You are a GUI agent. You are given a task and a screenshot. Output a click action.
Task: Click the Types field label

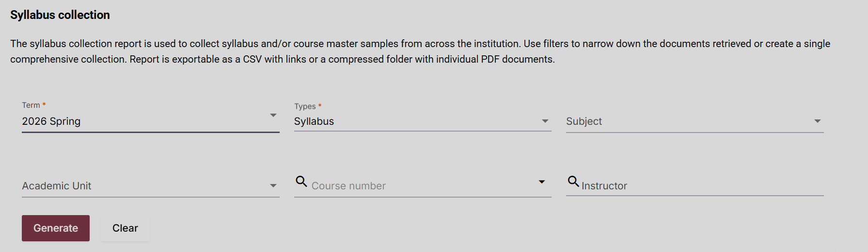tap(305, 106)
